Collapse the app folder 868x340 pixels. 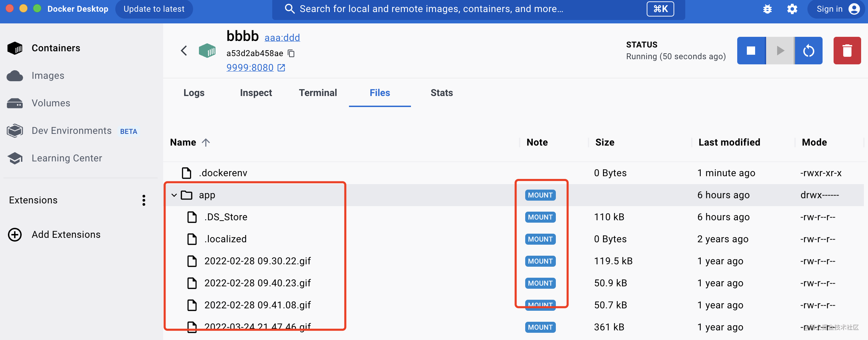(174, 195)
